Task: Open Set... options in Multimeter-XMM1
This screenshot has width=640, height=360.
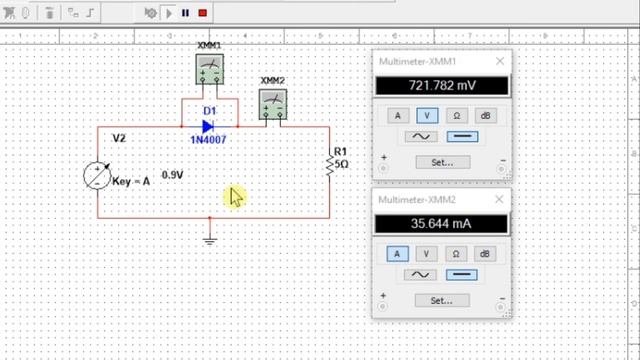Action: (443, 162)
